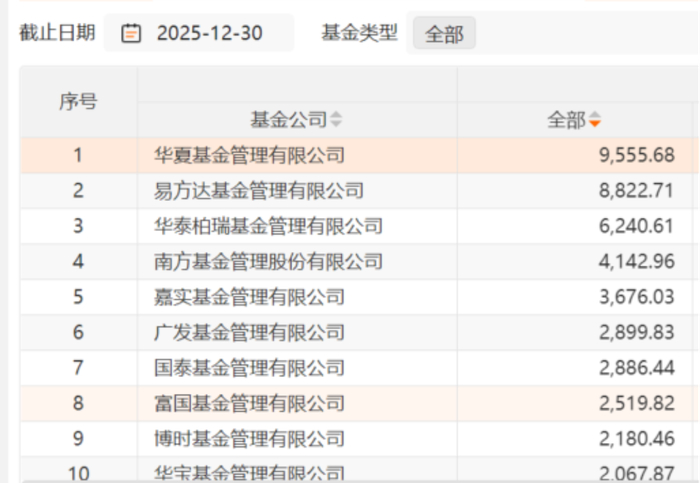Click value 4,142.96
Image resolution: width=700 pixels, height=483 pixels.
click(637, 262)
